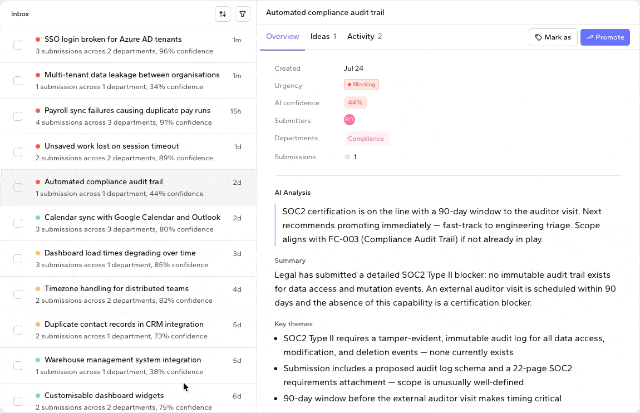Screen dimensions: 640x413
Task: Click the Key themes section label
Action: (x=293, y=324)
